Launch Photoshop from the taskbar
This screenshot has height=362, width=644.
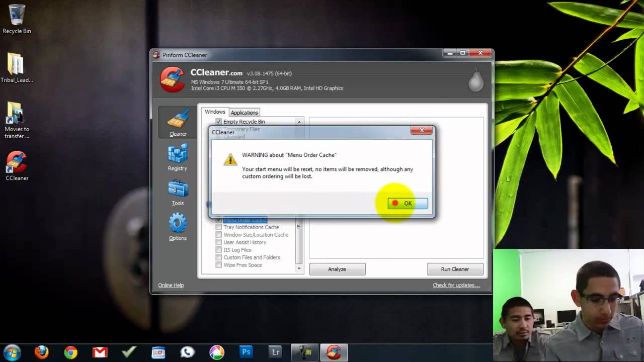pyautogui.click(x=246, y=352)
